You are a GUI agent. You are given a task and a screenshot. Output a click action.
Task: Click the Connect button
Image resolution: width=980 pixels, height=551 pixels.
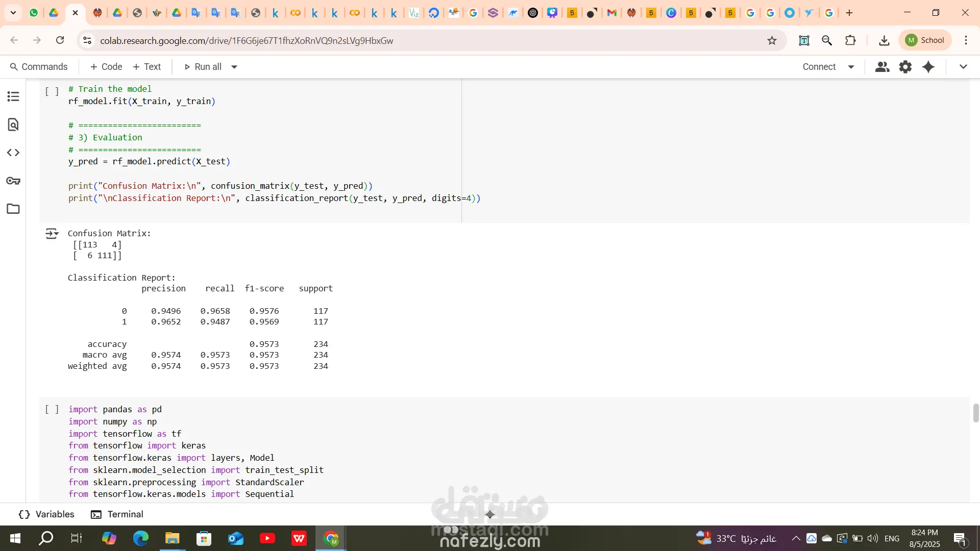click(x=819, y=67)
